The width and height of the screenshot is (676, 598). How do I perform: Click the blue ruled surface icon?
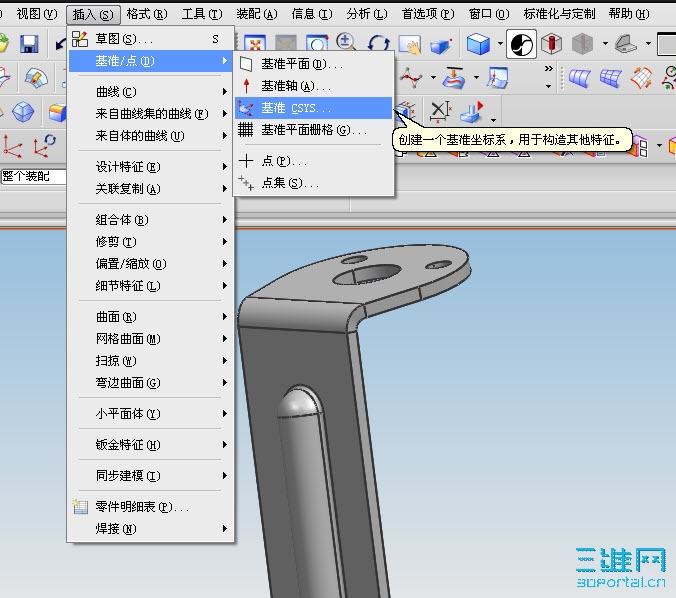[x=579, y=78]
